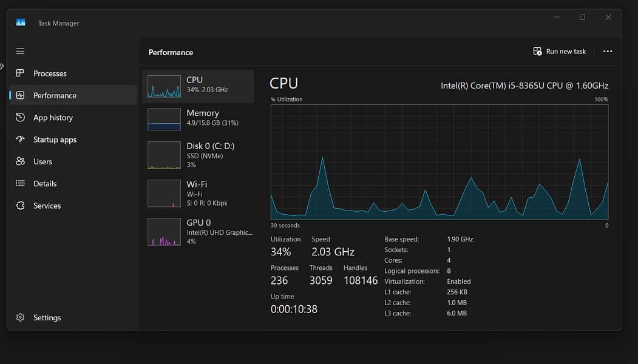Click the Users people icon
This screenshot has width=638, height=364.
click(x=20, y=161)
